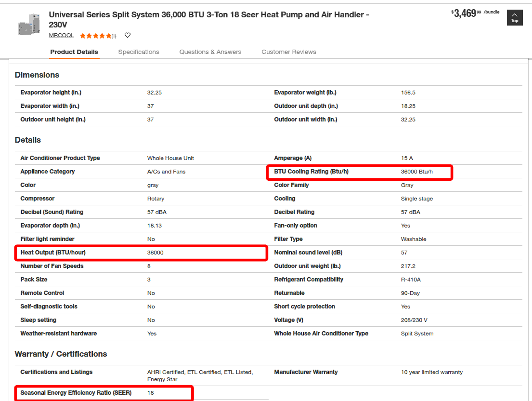The height and width of the screenshot is (401, 532).
Task: Click the Seasonal Energy Efficiency Ratio (SEER) label
Action: [76, 393]
